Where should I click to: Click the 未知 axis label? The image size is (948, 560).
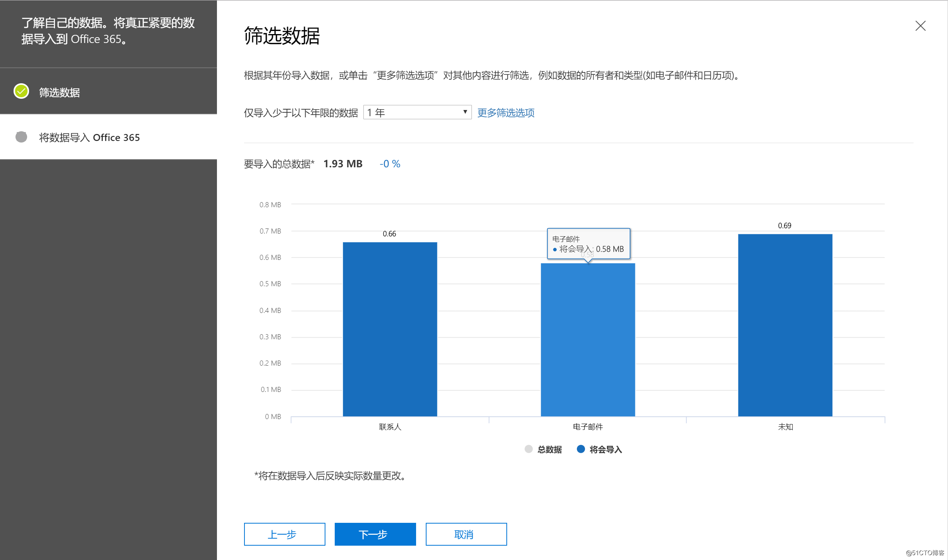[785, 427]
